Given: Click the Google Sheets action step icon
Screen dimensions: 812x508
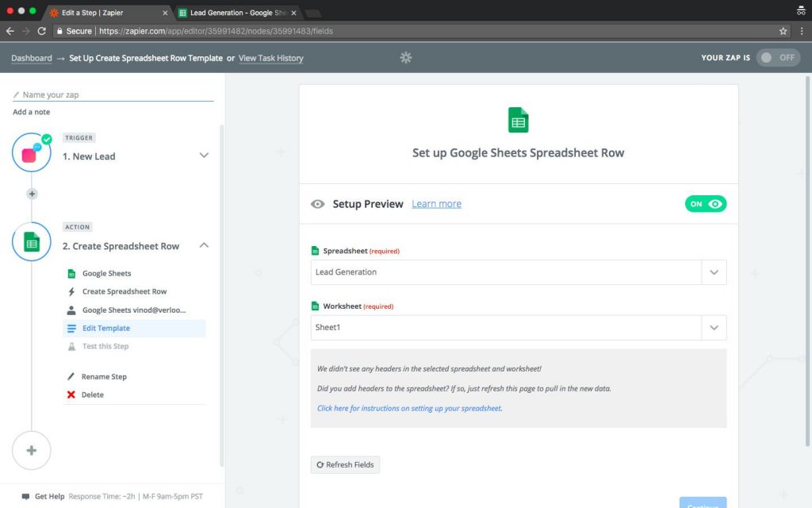Looking at the screenshot, I should pos(32,241).
